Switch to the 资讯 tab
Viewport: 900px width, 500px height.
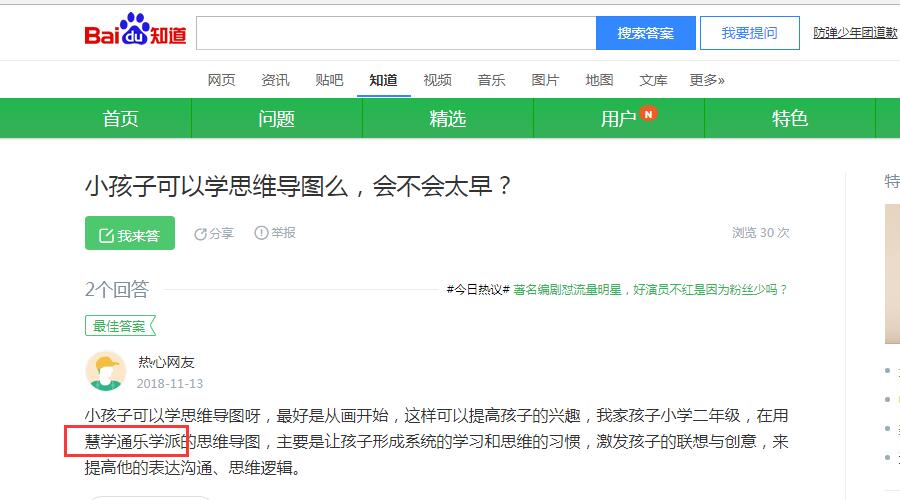[x=275, y=80]
